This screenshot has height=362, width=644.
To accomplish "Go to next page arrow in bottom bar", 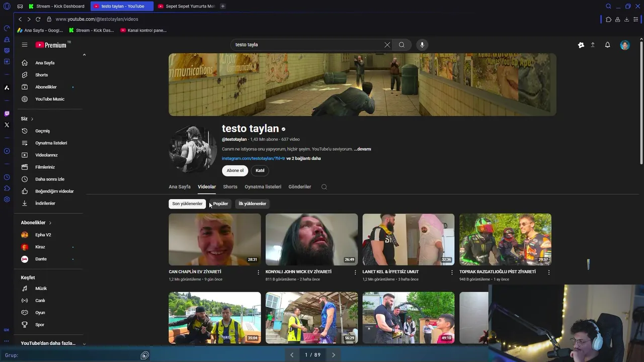I will [x=333, y=355].
